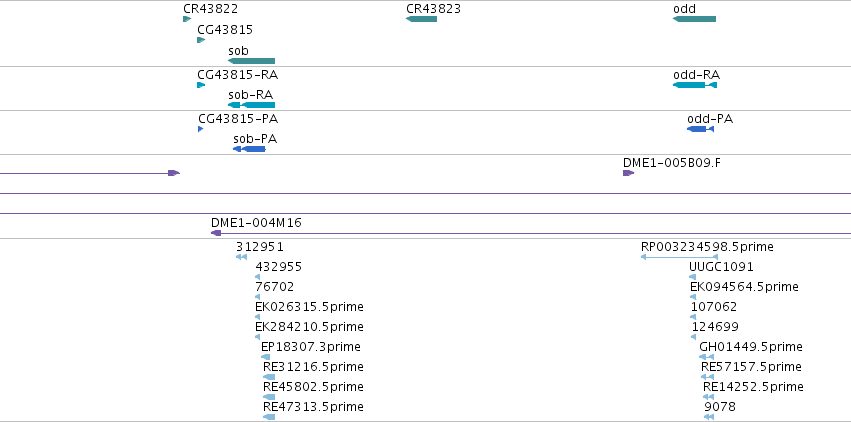Select the RE45802.5prime EST feature
The image size is (851, 422).
coord(269,397)
